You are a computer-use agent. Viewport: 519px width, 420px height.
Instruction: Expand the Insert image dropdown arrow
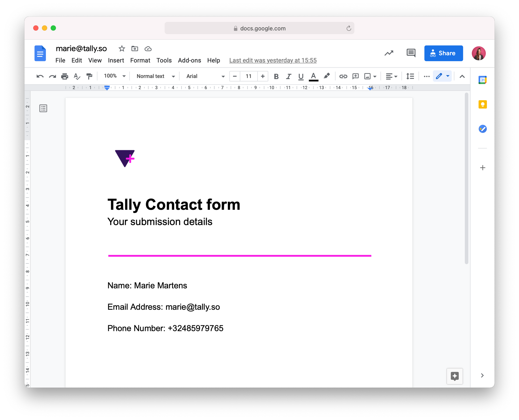click(x=375, y=76)
